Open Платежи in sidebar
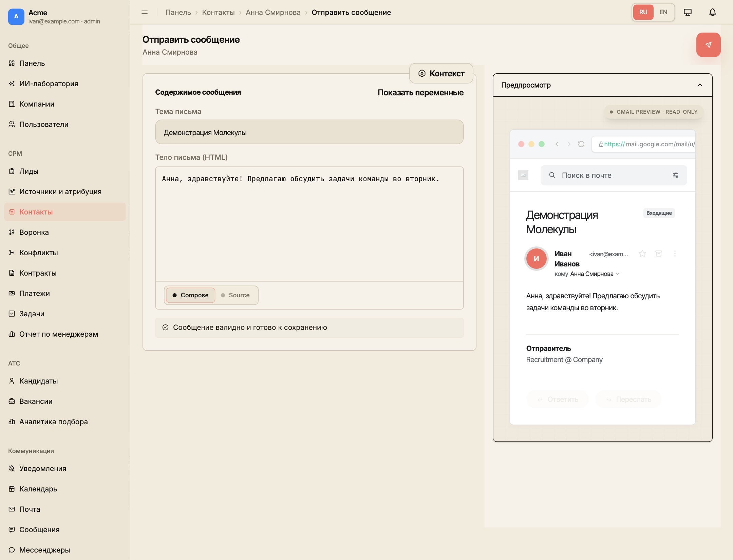733x560 pixels. pos(65,293)
